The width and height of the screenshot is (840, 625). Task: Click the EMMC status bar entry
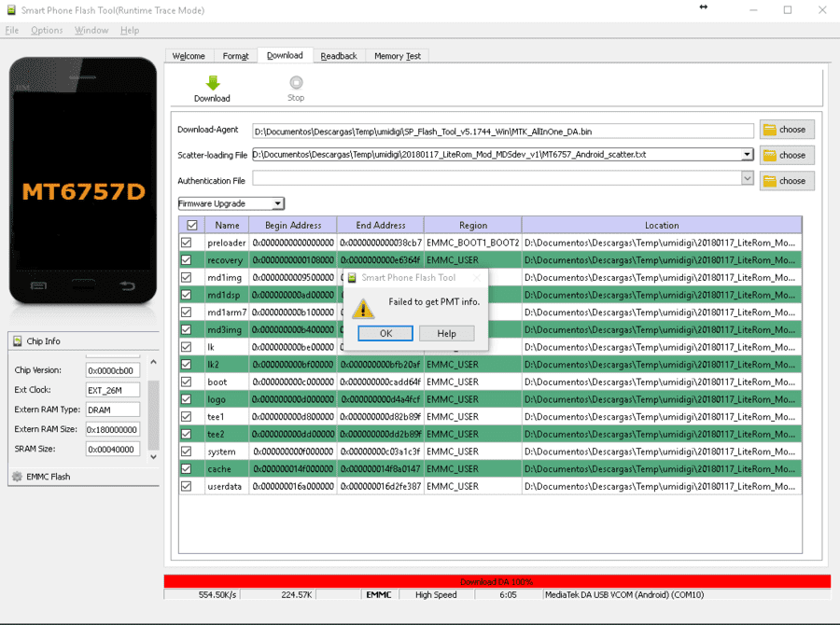(379, 594)
